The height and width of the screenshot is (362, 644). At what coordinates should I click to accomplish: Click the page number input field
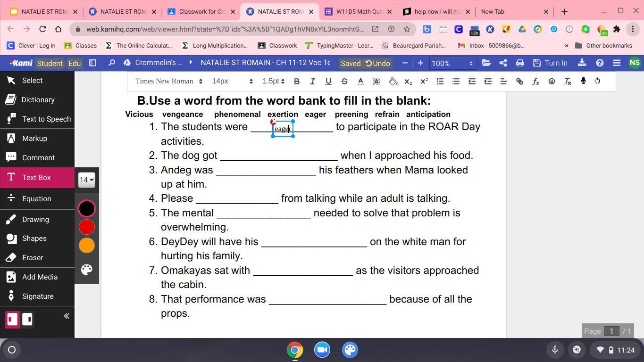(x=611, y=331)
